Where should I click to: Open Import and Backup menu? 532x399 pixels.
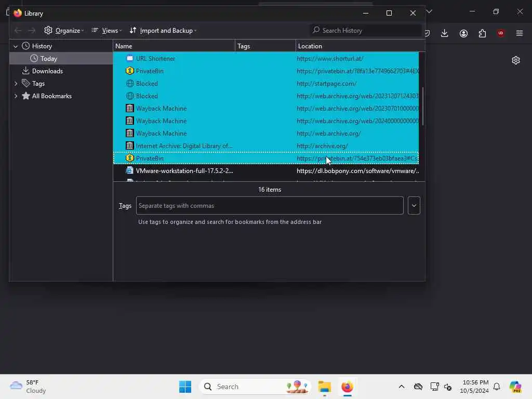[163, 31]
